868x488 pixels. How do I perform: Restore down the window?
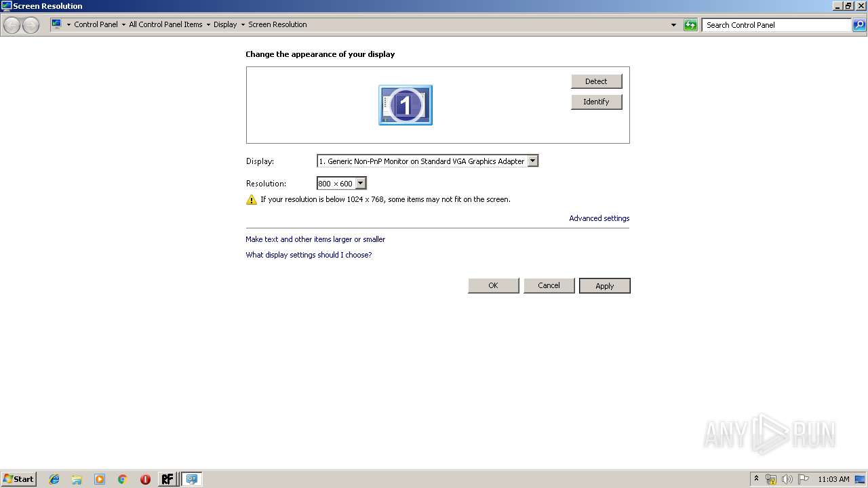coord(848,5)
